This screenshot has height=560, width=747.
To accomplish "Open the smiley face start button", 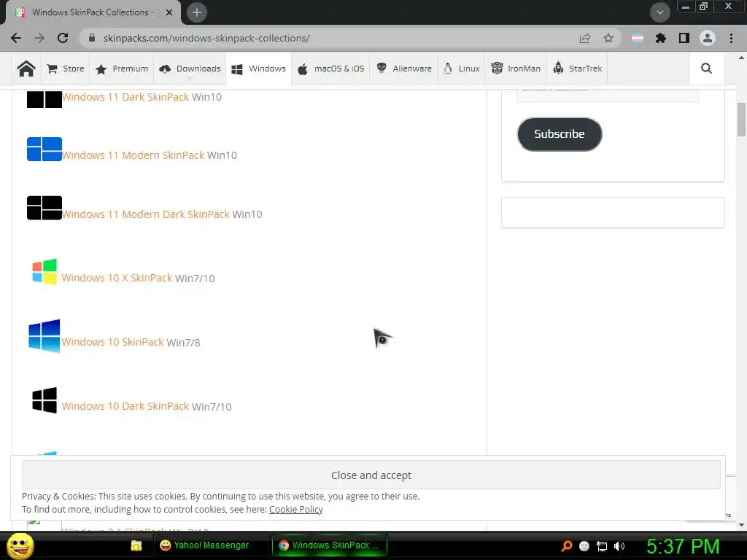I will point(20,545).
